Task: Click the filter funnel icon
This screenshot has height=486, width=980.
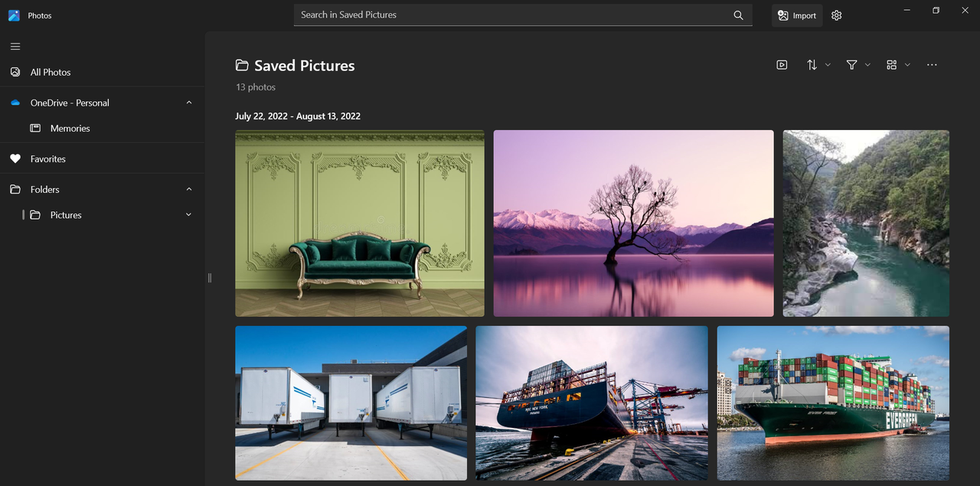Action: click(851, 65)
